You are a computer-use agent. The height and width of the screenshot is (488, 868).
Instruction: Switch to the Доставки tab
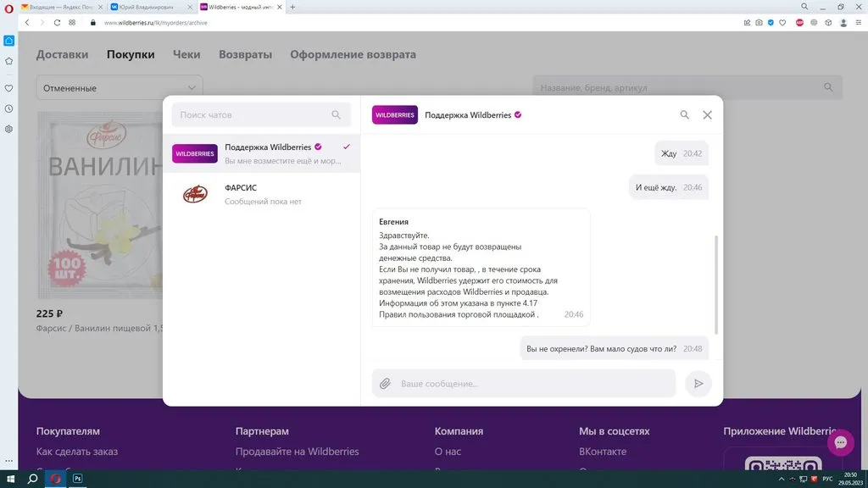click(62, 54)
